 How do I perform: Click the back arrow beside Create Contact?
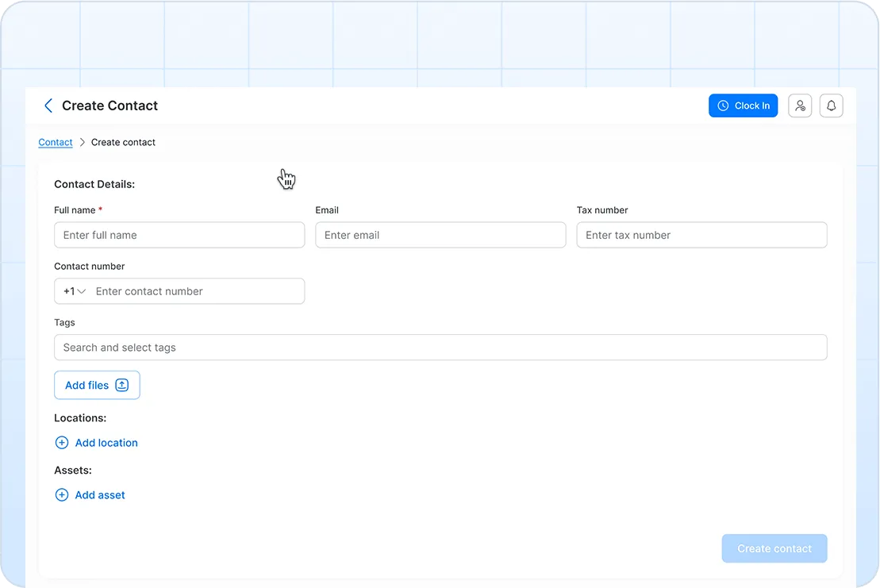pos(48,106)
